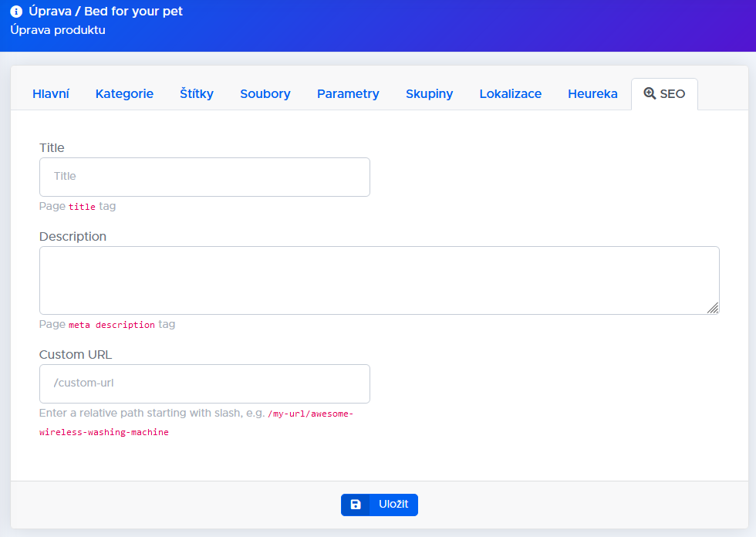The image size is (756, 537).
Task: Go to the Soubory tab
Action: click(265, 94)
